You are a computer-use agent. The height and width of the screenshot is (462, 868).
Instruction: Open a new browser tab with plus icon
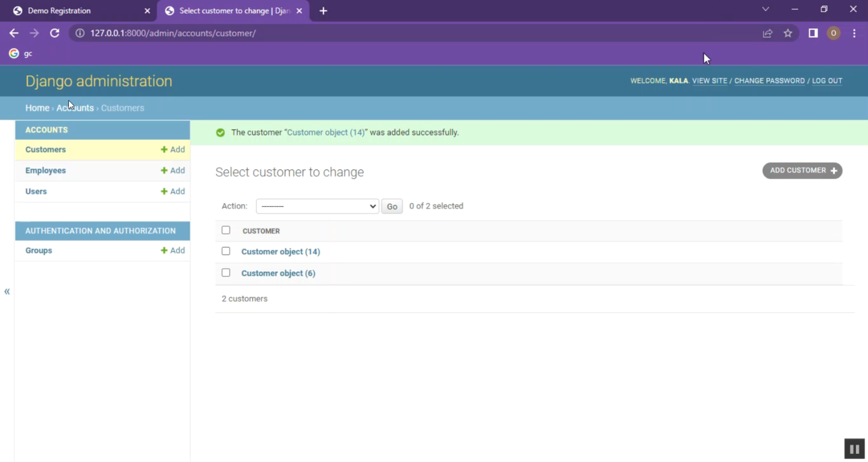323,11
